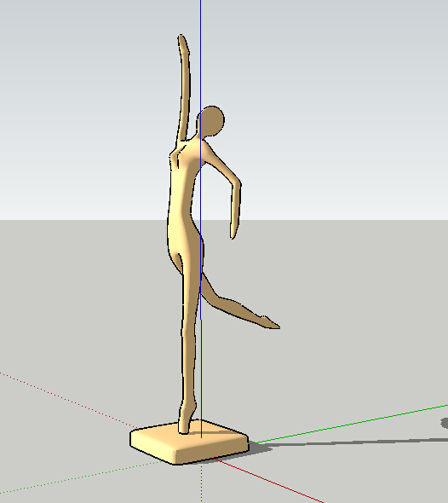Click the solid red axis line
This screenshot has height=503, width=448.
coord(267,480)
